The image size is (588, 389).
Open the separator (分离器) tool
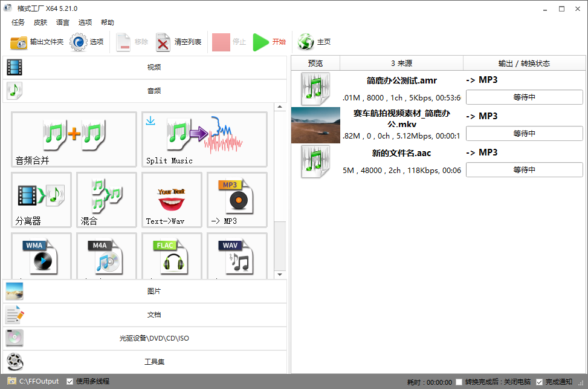(41, 200)
